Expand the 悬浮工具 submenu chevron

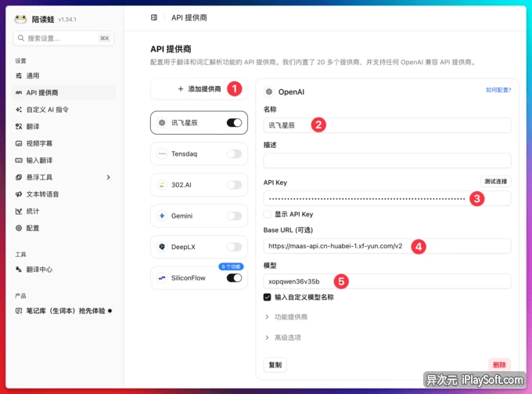pos(108,177)
